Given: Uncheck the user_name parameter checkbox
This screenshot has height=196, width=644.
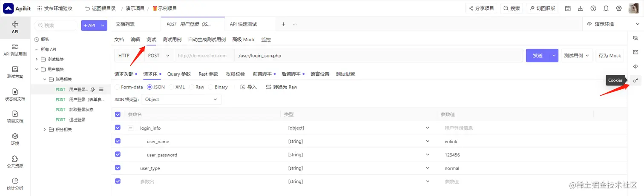Looking at the screenshot, I should (118, 141).
